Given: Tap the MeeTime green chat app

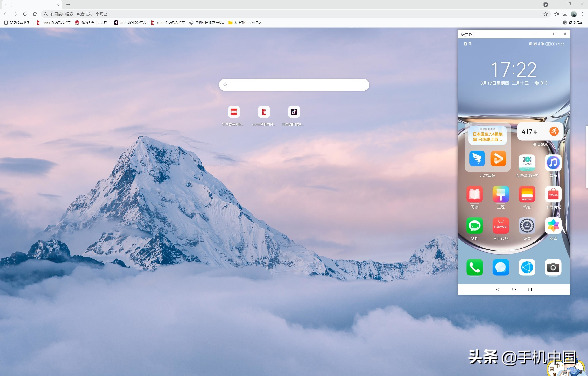Looking at the screenshot, I should pyautogui.click(x=474, y=225).
